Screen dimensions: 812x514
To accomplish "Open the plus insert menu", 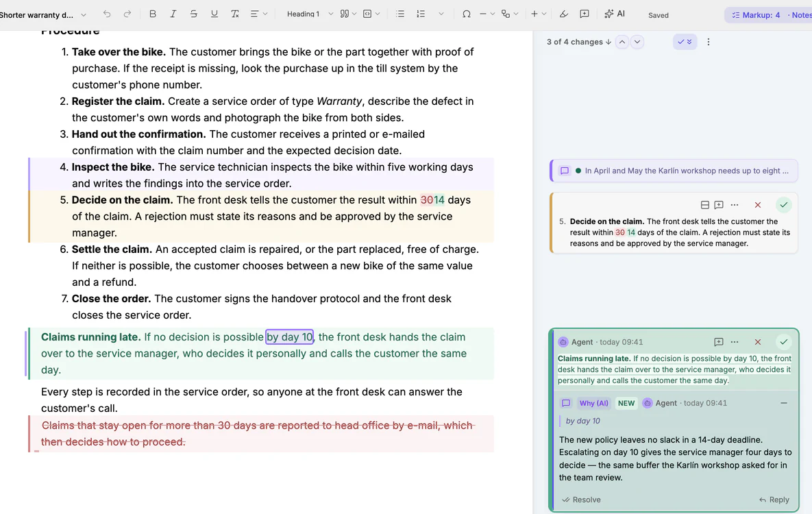I will point(539,14).
